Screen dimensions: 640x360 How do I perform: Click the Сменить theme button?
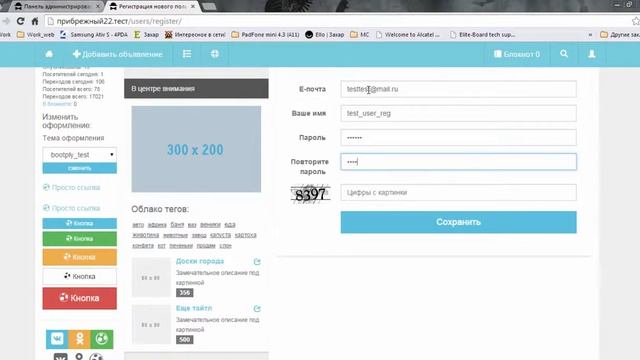(x=80, y=168)
